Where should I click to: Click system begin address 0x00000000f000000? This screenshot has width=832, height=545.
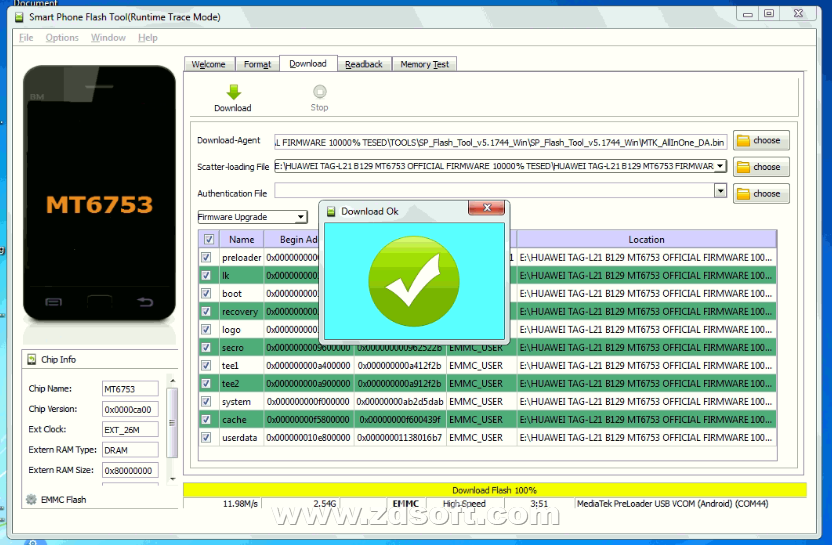308,402
